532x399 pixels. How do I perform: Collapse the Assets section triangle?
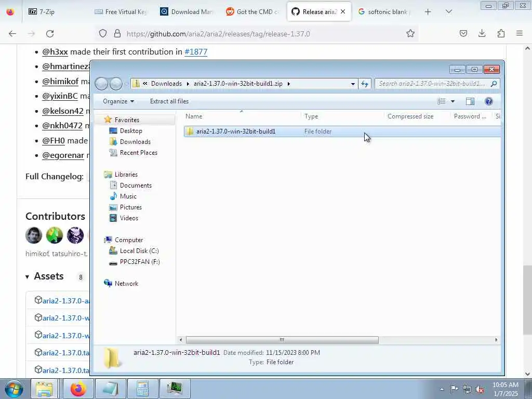click(x=27, y=277)
